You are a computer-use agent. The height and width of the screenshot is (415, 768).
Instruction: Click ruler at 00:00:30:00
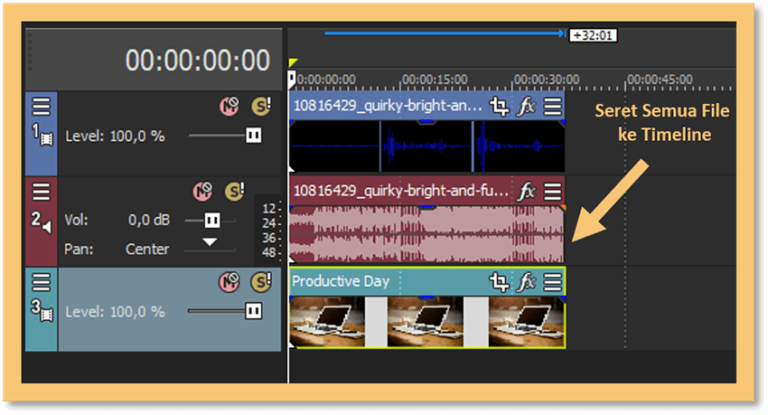546,79
